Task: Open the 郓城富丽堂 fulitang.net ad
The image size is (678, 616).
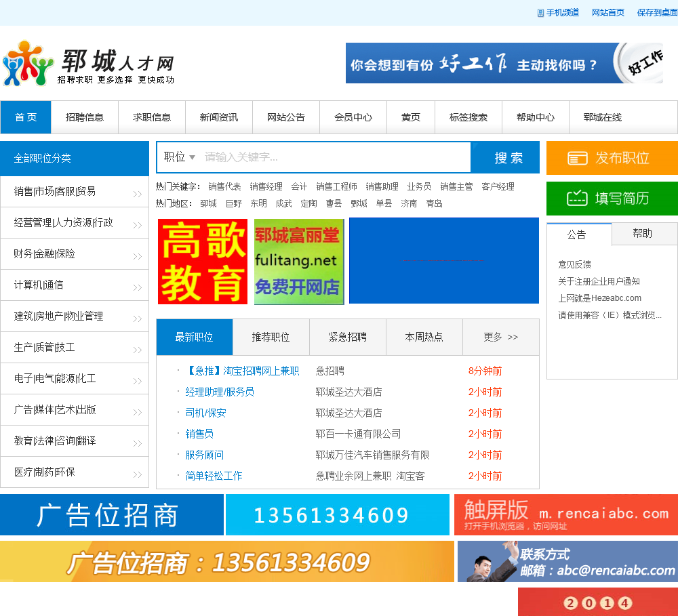Action: [299, 262]
